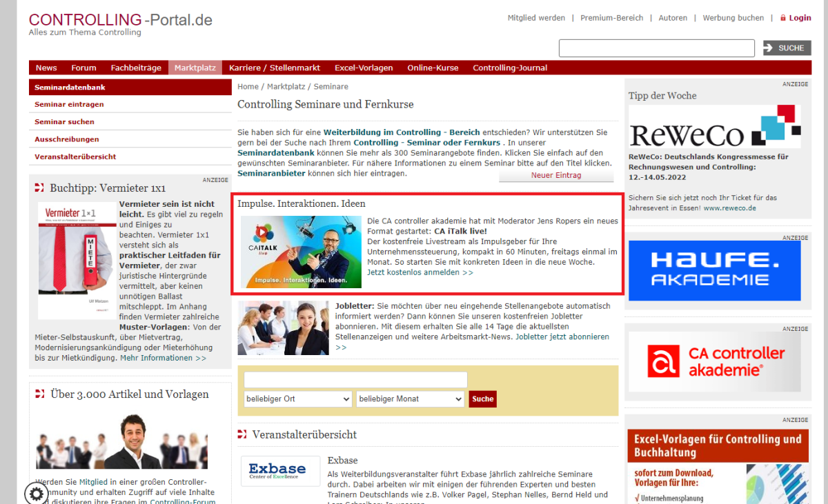The image size is (828, 504).
Task: Click the 'Controlling Seminare und Fernkurse' heading
Action: pyautogui.click(x=326, y=105)
